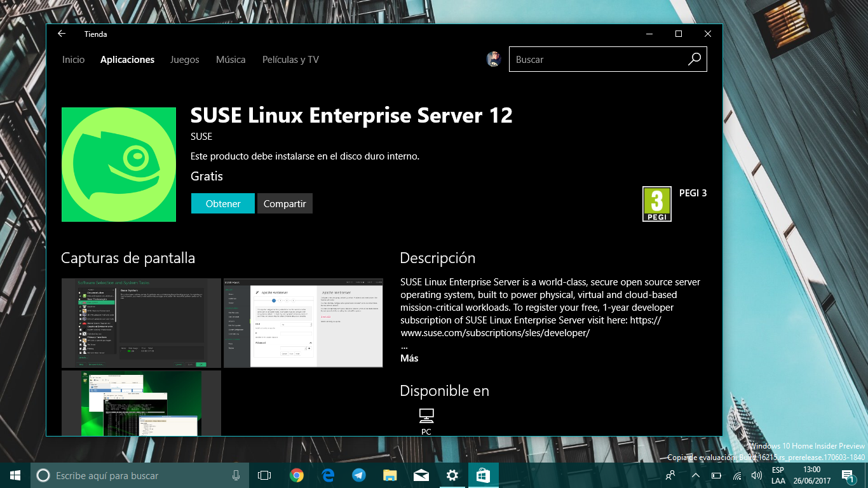Open Telegram from the taskbar
Screen dimensions: 868x488
[359, 475]
